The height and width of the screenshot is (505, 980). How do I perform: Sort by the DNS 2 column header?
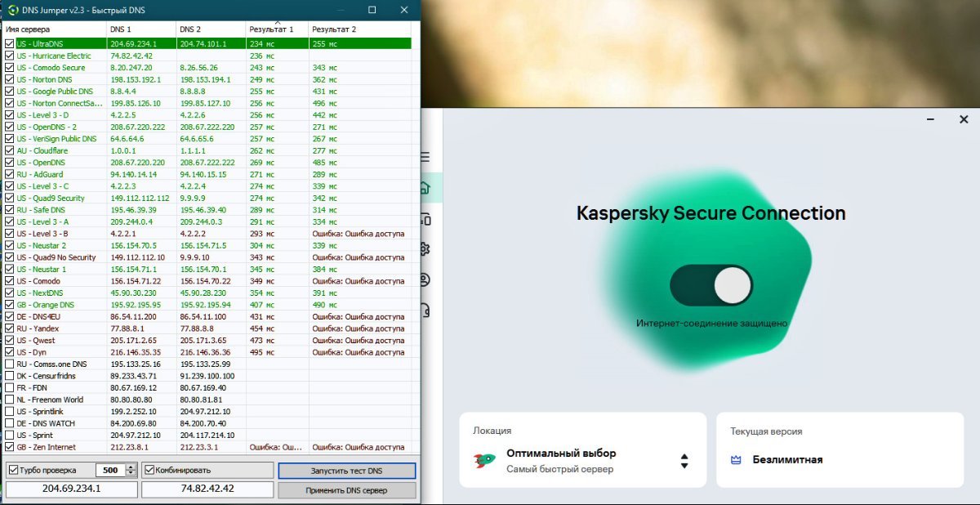tap(212, 29)
